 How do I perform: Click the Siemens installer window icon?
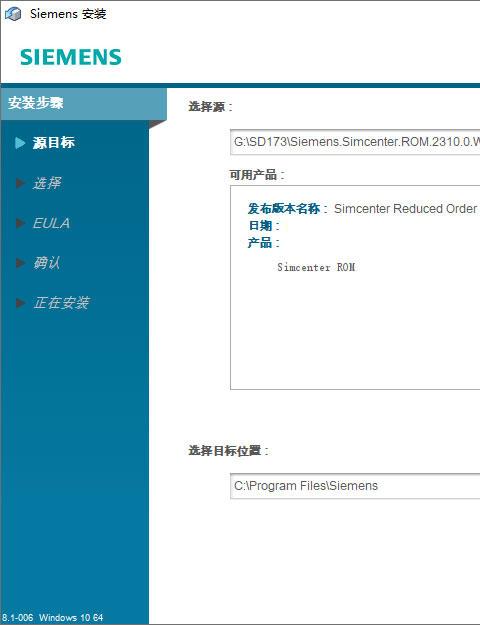tap(13, 14)
